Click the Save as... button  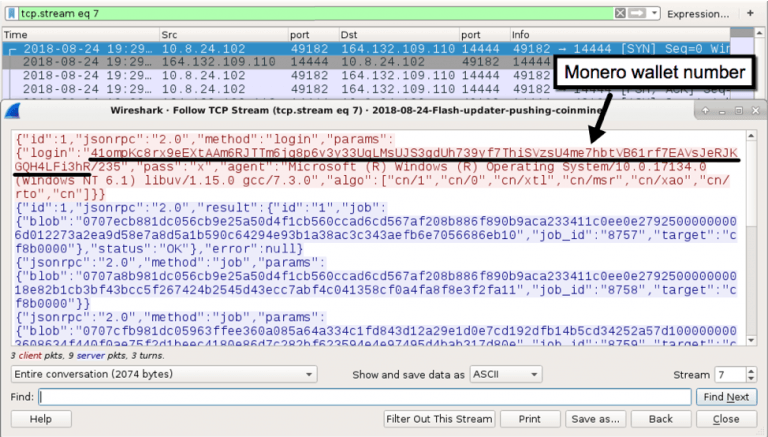pyautogui.click(x=596, y=420)
